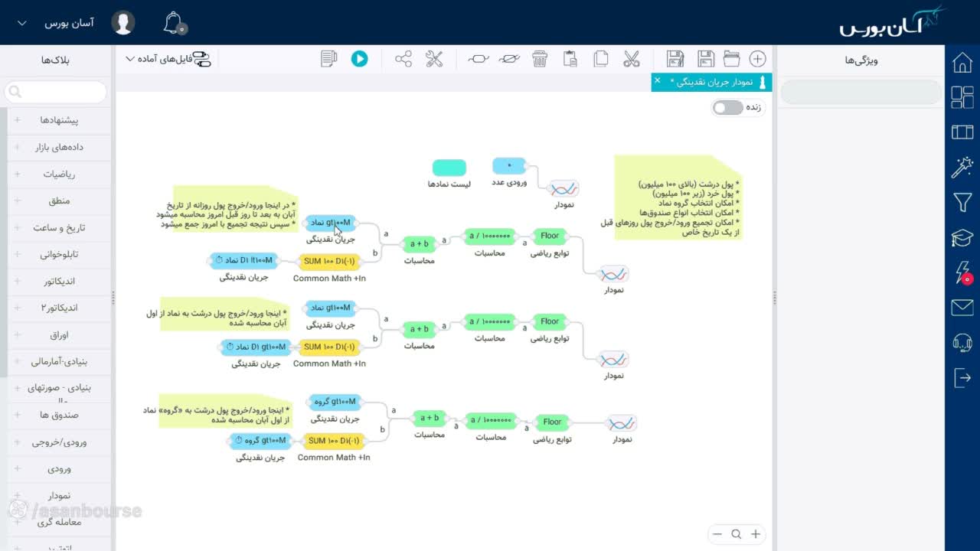Select the گروه gt100M block
The width and height of the screenshot is (980, 551).
click(x=335, y=402)
